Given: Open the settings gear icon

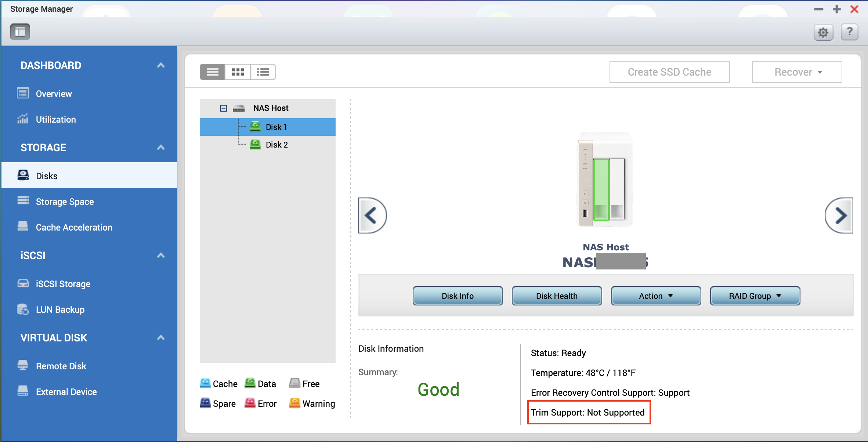Looking at the screenshot, I should pyautogui.click(x=823, y=33).
